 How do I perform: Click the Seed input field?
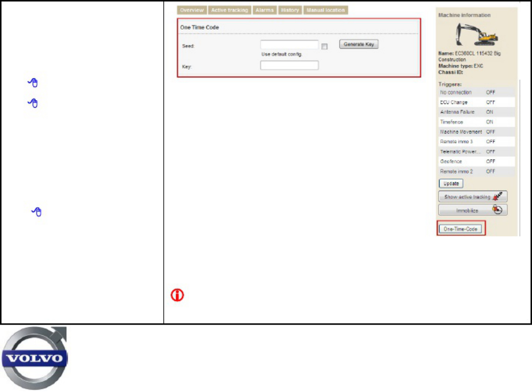[x=289, y=45]
